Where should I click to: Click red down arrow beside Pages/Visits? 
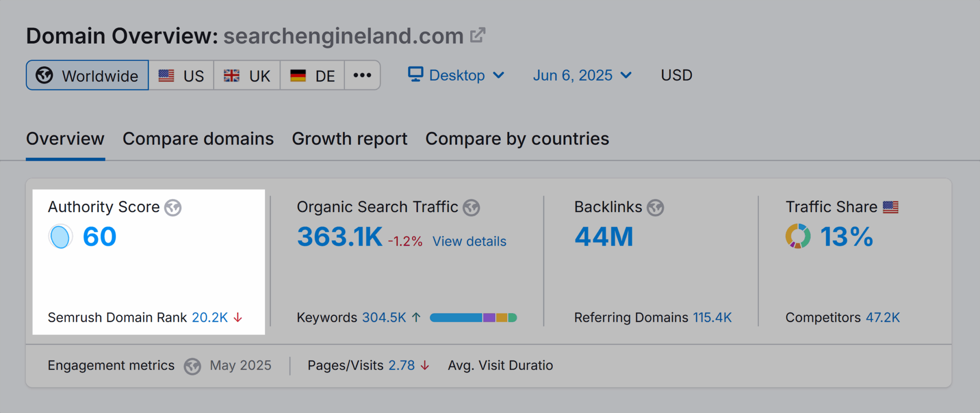pos(425,366)
